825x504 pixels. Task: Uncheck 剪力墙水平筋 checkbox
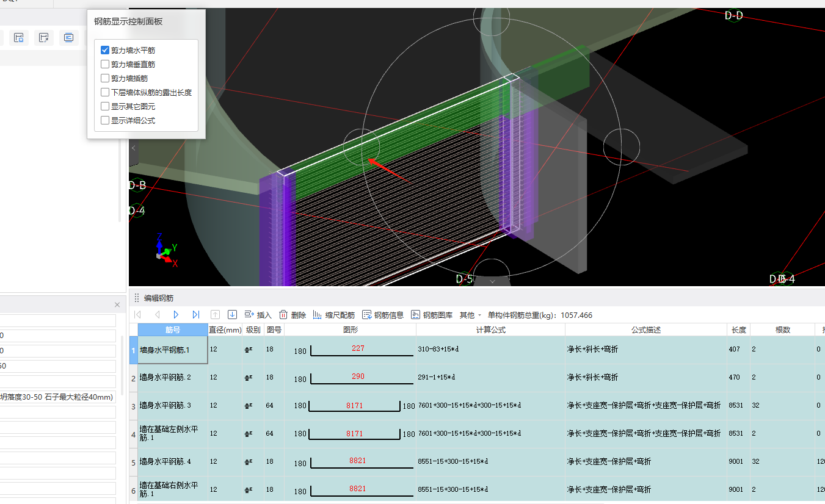coord(105,50)
